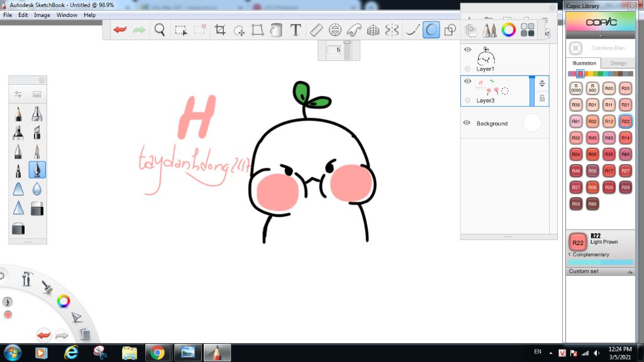Toggle the Brush Palette window icon
This screenshot has width=644, height=362.
[x=489, y=30]
